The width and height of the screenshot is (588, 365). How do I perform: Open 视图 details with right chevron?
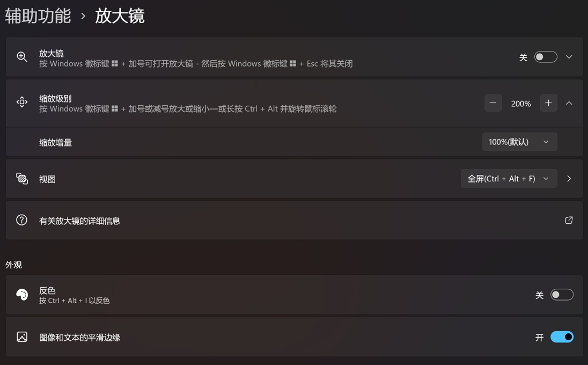(569, 179)
